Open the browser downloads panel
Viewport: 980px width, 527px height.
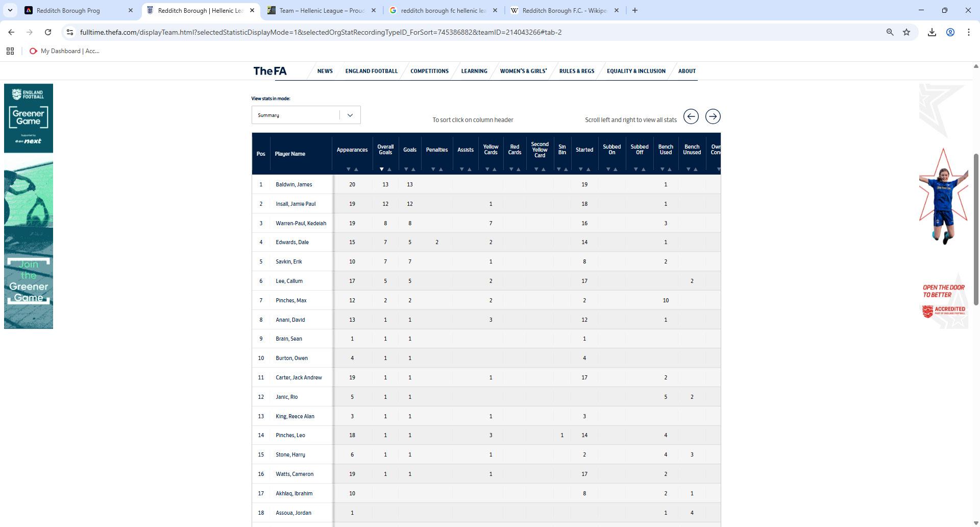coord(932,32)
